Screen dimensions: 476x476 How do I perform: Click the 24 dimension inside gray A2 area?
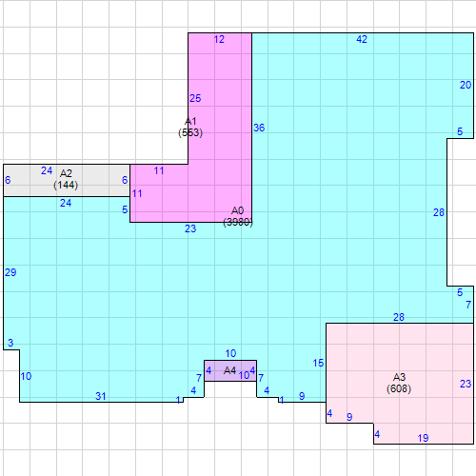click(47, 170)
